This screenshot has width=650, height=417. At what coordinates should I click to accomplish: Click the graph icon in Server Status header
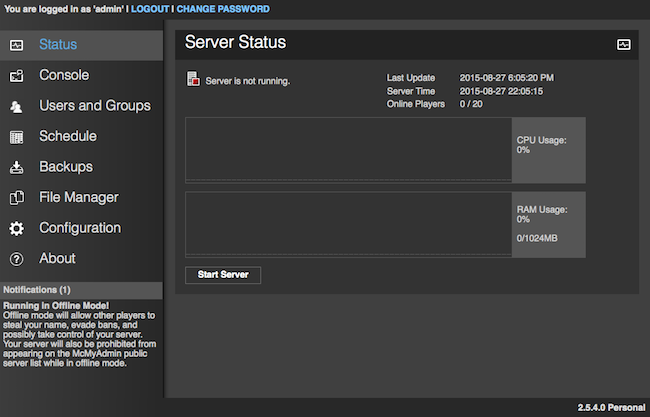point(623,44)
